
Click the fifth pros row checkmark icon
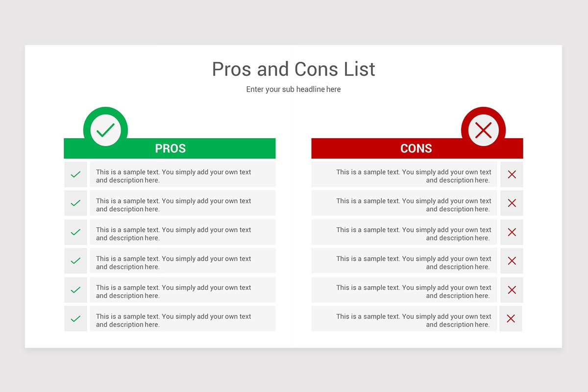point(75,290)
